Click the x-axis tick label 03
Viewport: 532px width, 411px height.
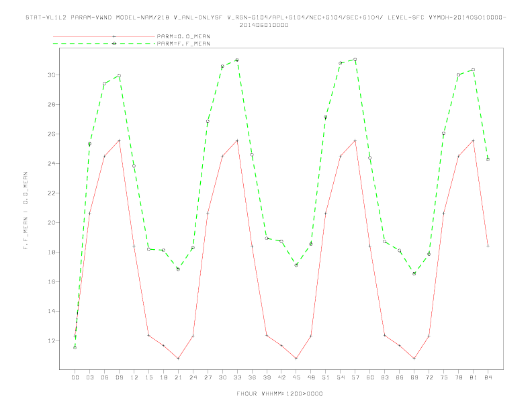pos(89,377)
